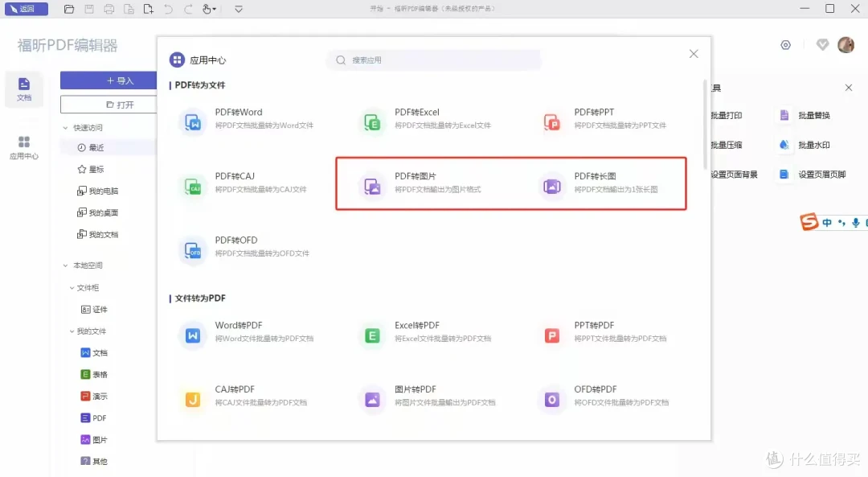Switch to the 文档 sidebar tab
The height and width of the screenshot is (477, 868).
[24, 89]
